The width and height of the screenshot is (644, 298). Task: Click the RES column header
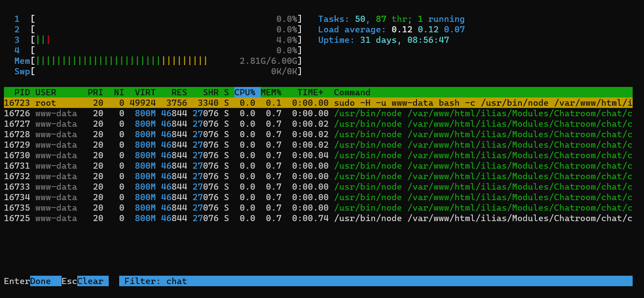click(x=179, y=92)
